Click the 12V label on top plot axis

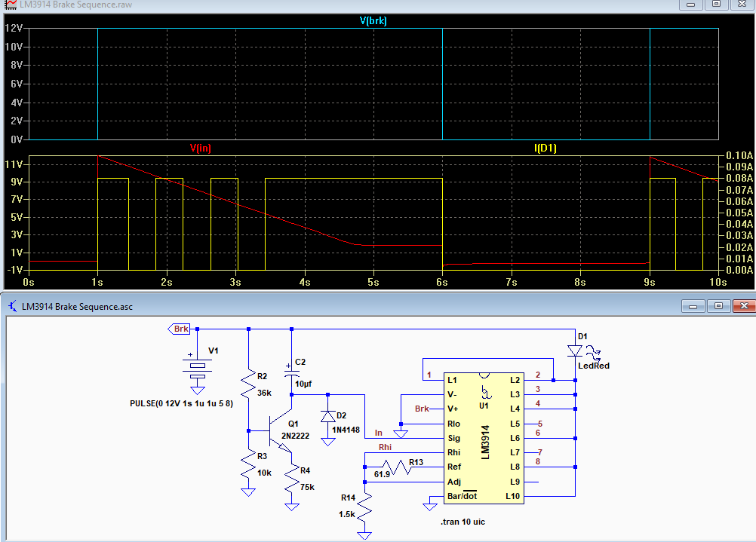(x=14, y=28)
